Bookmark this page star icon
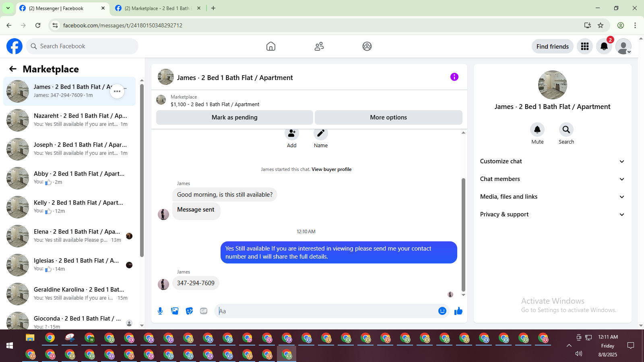This screenshot has width=644, height=362. coord(601,25)
